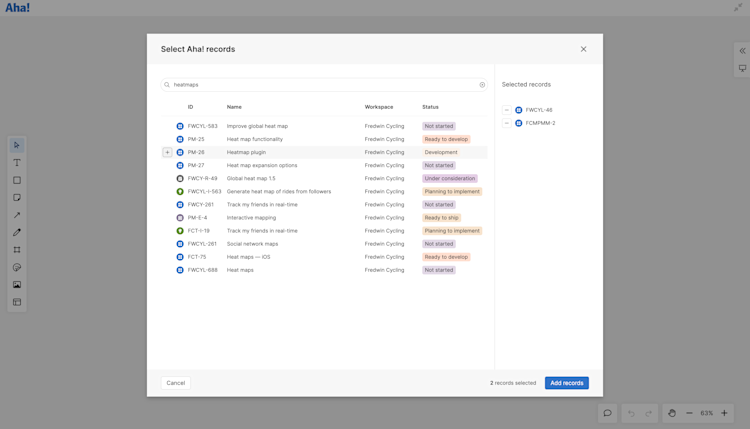Click the FWCYL-583 feature type icon
This screenshot has height=429, width=750.
pos(180,126)
